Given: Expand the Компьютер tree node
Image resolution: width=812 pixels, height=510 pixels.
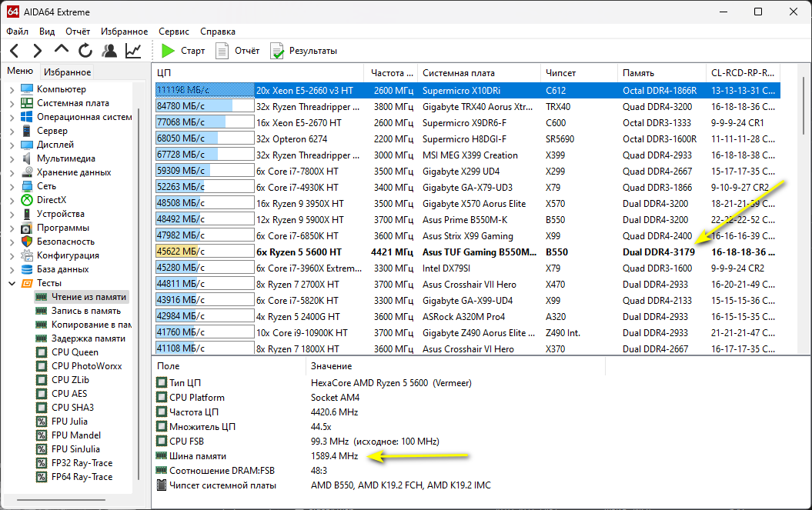Looking at the screenshot, I should pyautogui.click(x=12, y=89).
